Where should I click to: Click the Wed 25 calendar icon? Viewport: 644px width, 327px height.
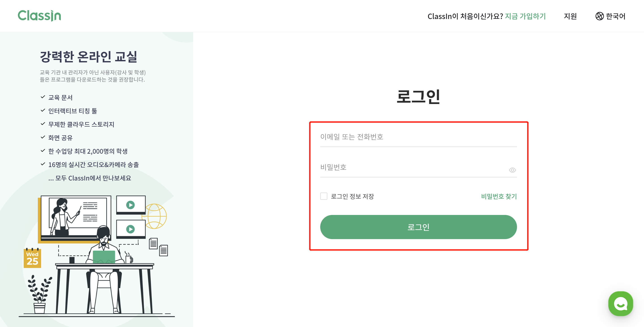click(x=32, y=258)
